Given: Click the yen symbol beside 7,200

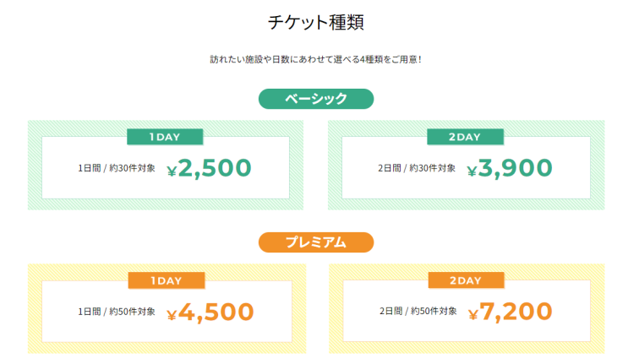Looking at the screenshot, I should [x=472, y=315].
